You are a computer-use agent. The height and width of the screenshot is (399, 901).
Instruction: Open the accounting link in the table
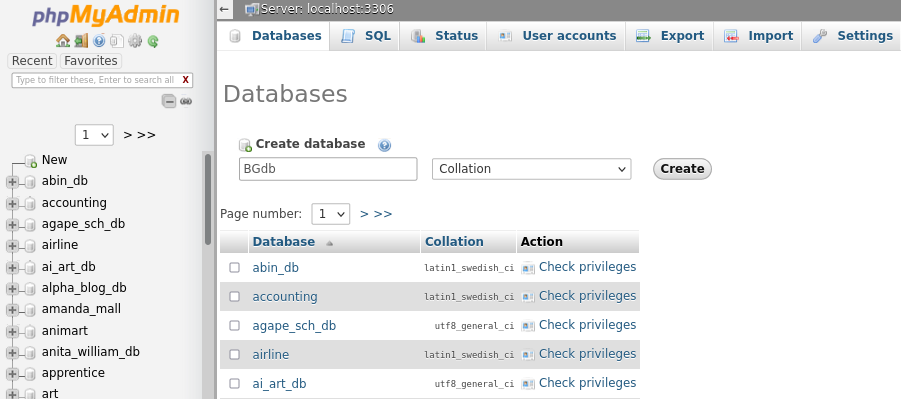click(285, 297)
